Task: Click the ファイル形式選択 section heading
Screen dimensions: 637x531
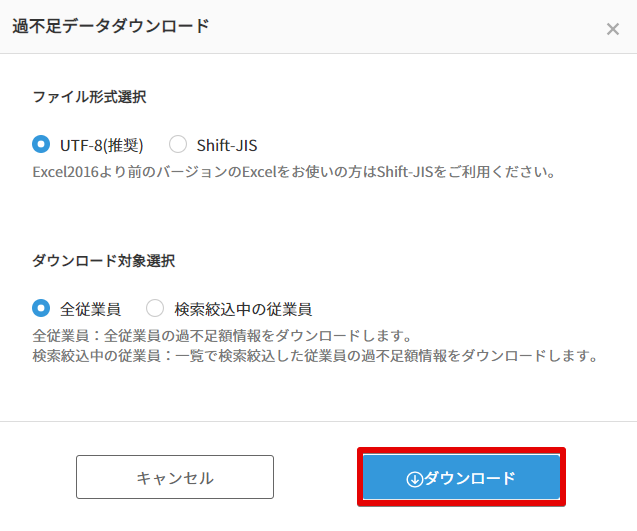Action: (89, 97)
